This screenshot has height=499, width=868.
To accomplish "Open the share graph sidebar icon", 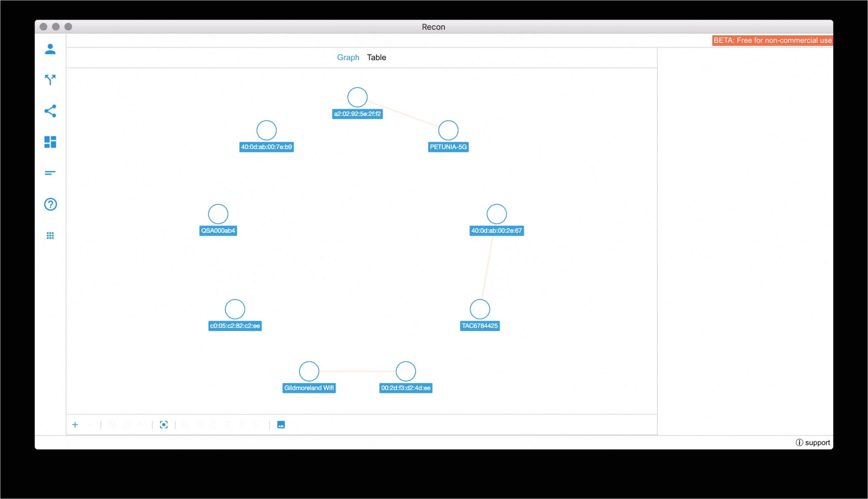I will [50, 111].
